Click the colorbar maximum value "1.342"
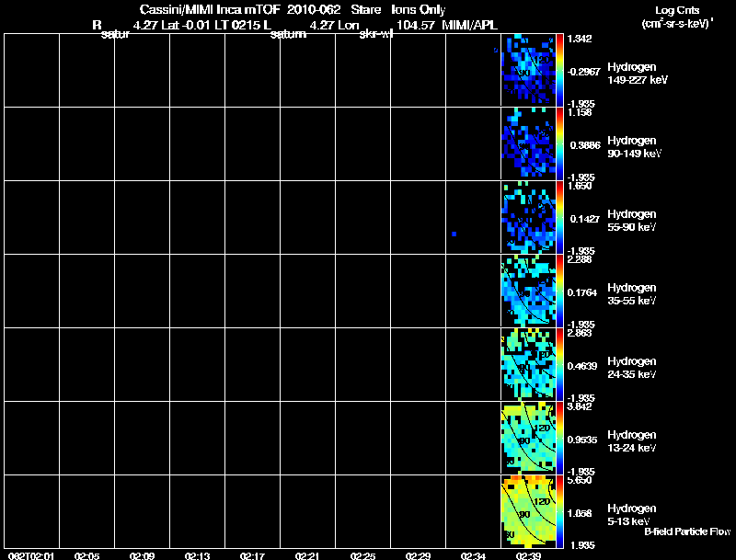The width and height of the screenshot is (736, 560). [x=580, y=39]
